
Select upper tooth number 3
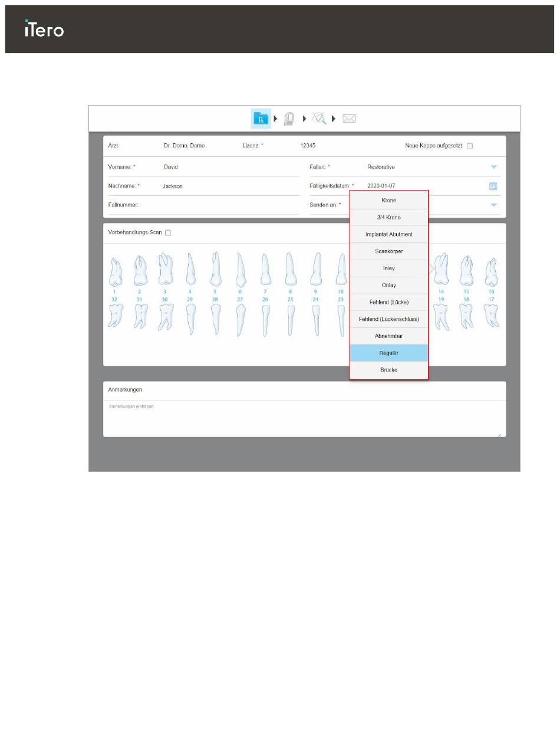(164, 270)
